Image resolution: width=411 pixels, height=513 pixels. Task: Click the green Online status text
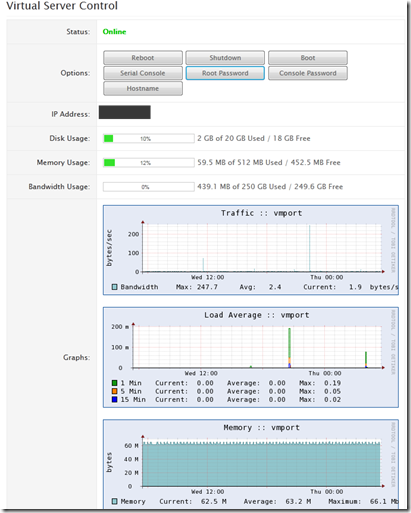click(114, 32)
